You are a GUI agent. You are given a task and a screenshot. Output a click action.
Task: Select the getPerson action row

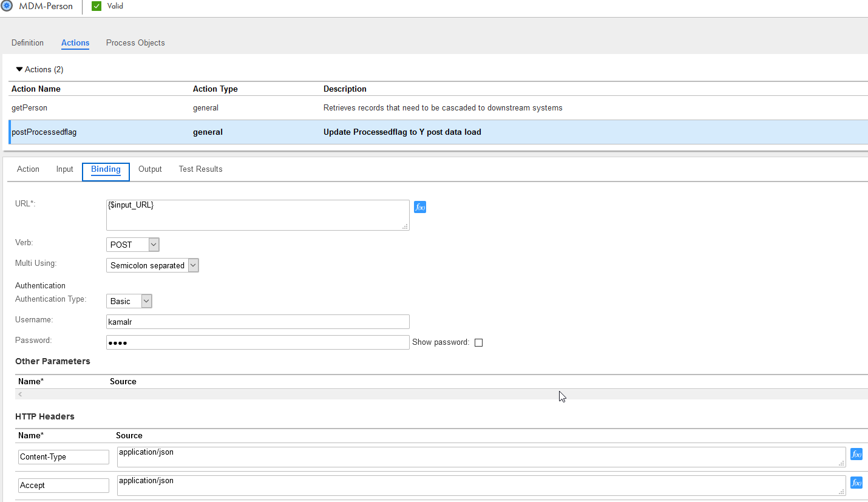pos(438,108)
